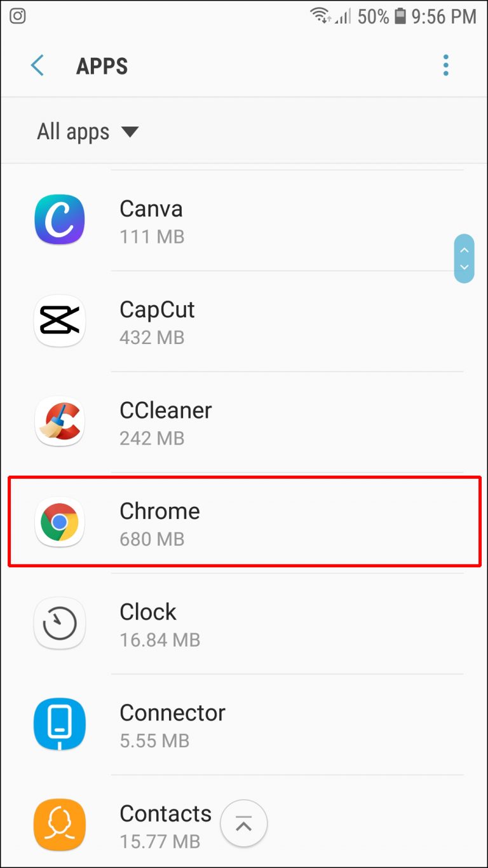Screen dimensions: 488x868
Task: Open the All apps filter dropdown
Action: coord(88,131)
